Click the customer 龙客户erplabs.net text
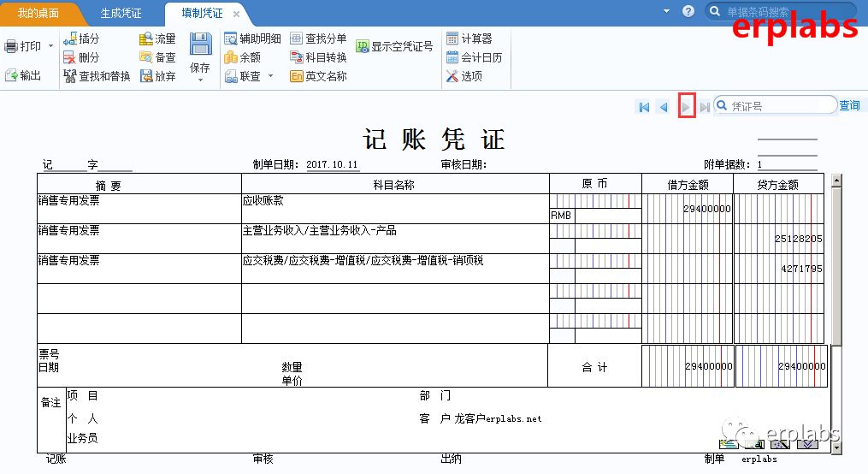The width and height of the screenshot is (868, 474). pos(498,418)
